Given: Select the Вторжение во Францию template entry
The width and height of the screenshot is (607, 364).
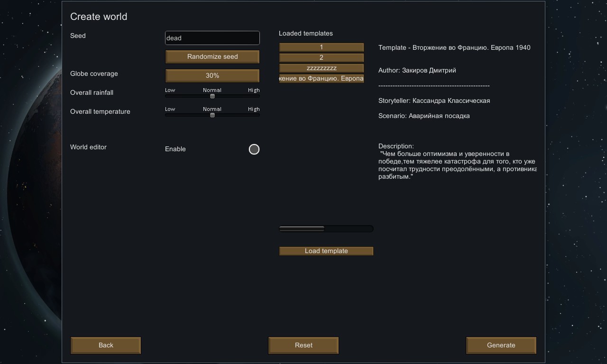Looking at the screenshot, I should [x=321, y=79].
